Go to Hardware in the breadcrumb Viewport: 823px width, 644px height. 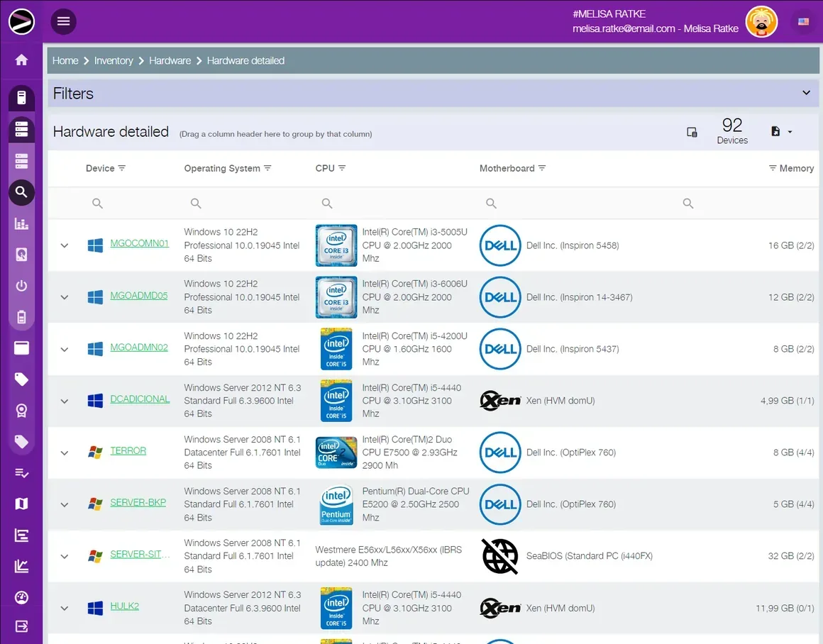click(x=170, y=60)
